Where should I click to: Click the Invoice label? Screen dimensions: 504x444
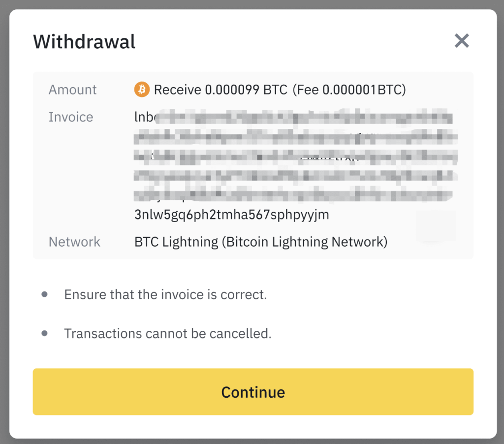70,117
